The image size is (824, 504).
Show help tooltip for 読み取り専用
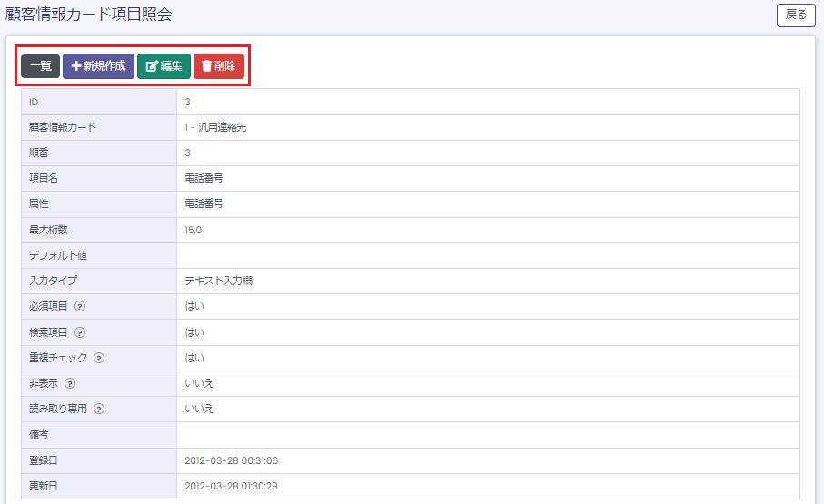click(99, 409)
